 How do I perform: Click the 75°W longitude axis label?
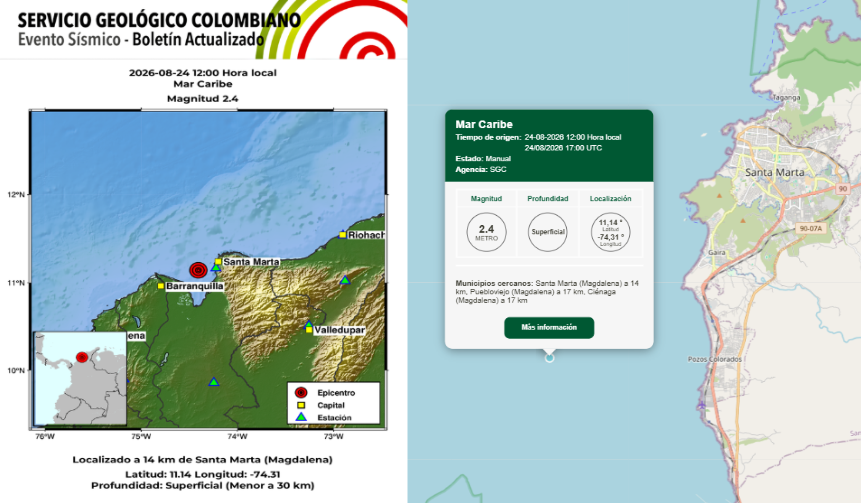tap(141, 437)
